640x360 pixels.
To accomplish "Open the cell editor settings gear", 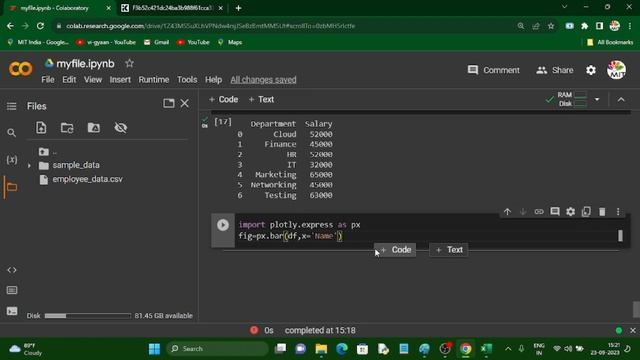I will (570, 212).
